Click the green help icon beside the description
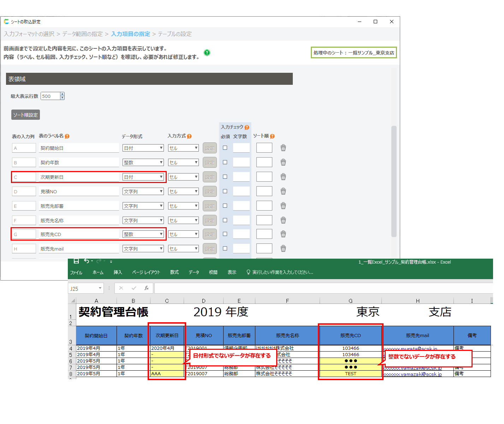Screen dimensions: 504x424 tap(207, 53)
